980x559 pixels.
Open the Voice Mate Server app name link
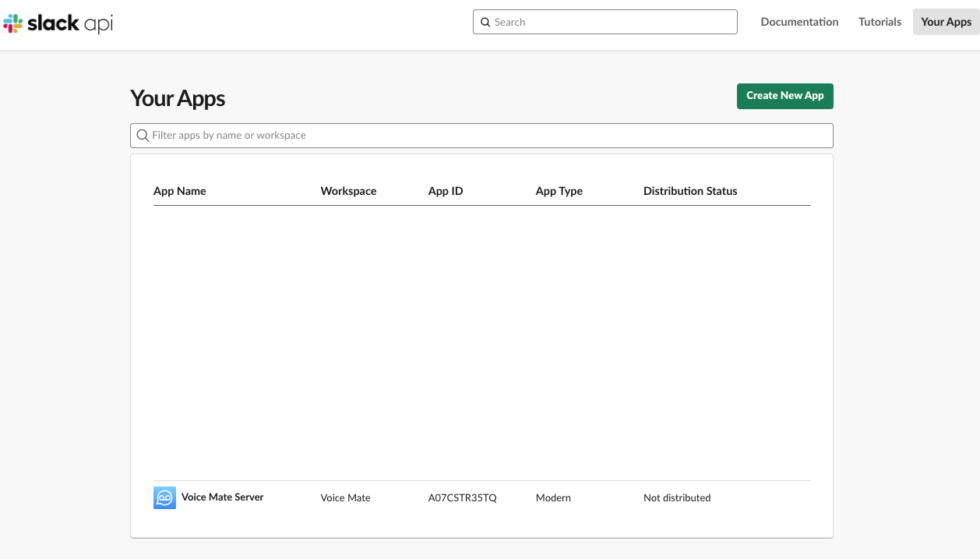222,497
